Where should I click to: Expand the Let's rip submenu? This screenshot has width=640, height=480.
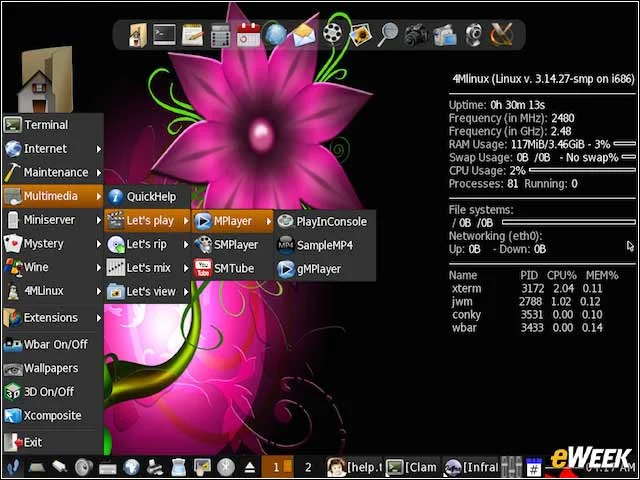pos(148,244)
